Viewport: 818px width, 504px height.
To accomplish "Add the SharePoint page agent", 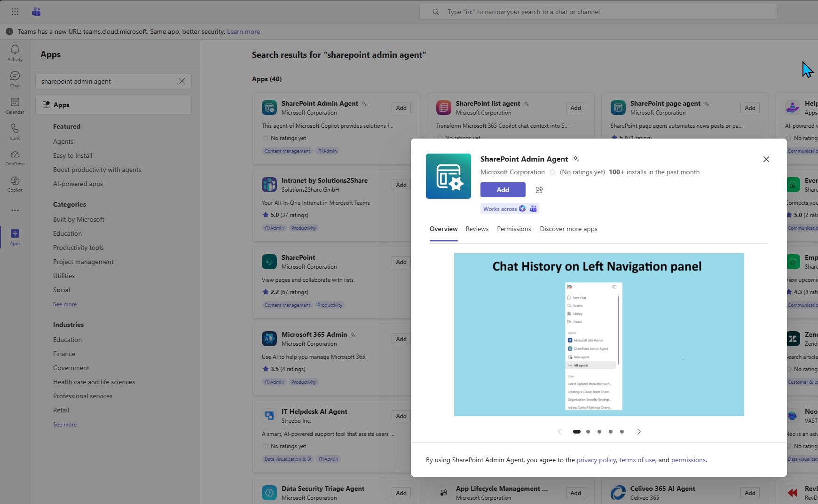I will 750,108.
